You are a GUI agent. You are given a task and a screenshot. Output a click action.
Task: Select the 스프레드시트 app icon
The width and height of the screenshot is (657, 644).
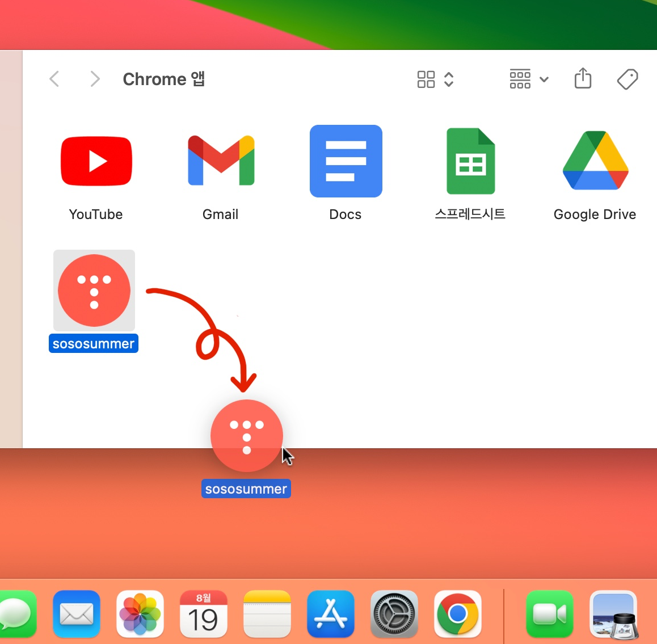pos(470,161)
